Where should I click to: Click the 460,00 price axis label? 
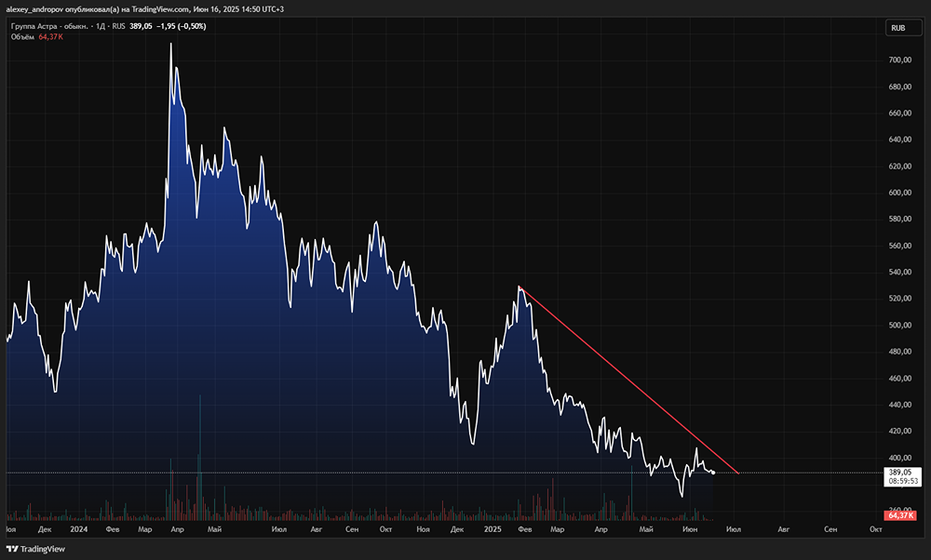click(x=900, y=378)
